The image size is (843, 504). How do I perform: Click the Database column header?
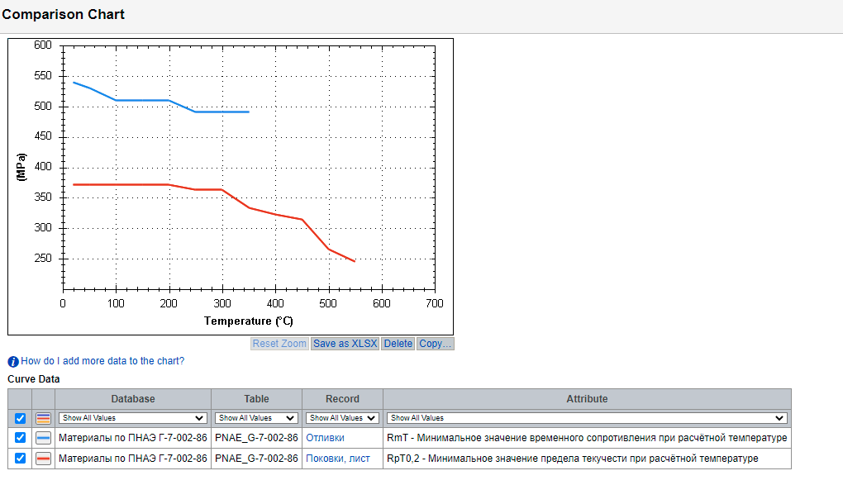pos(133,399)
